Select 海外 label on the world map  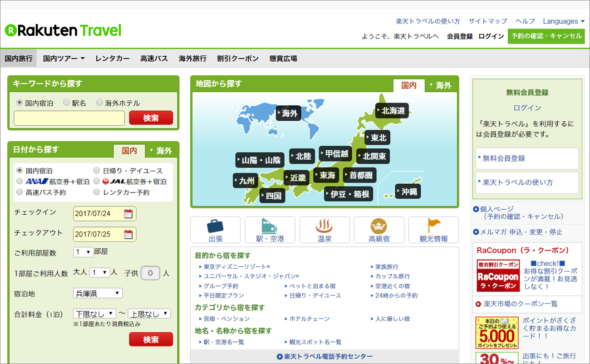(x=289, y=113)
